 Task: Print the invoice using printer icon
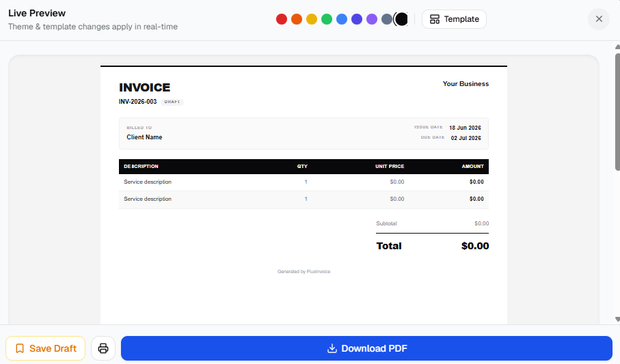(103, 348)
